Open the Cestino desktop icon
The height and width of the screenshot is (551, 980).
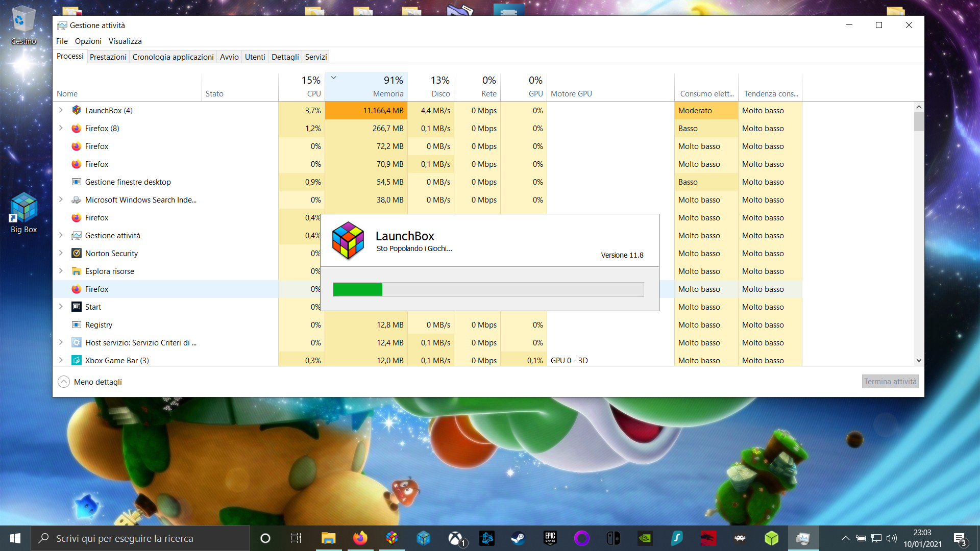(x=23, y=26)
